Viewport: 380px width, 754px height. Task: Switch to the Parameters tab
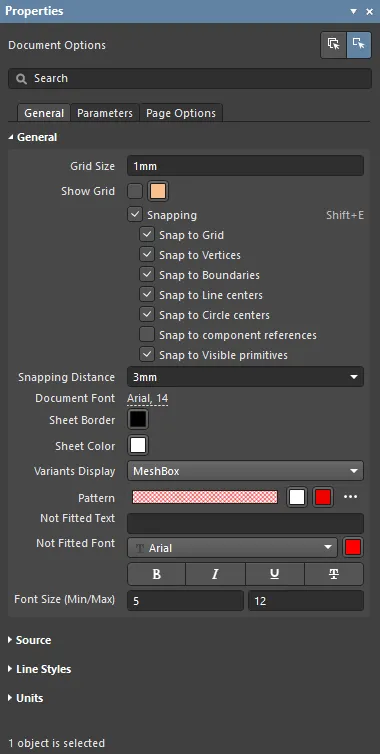105,113
